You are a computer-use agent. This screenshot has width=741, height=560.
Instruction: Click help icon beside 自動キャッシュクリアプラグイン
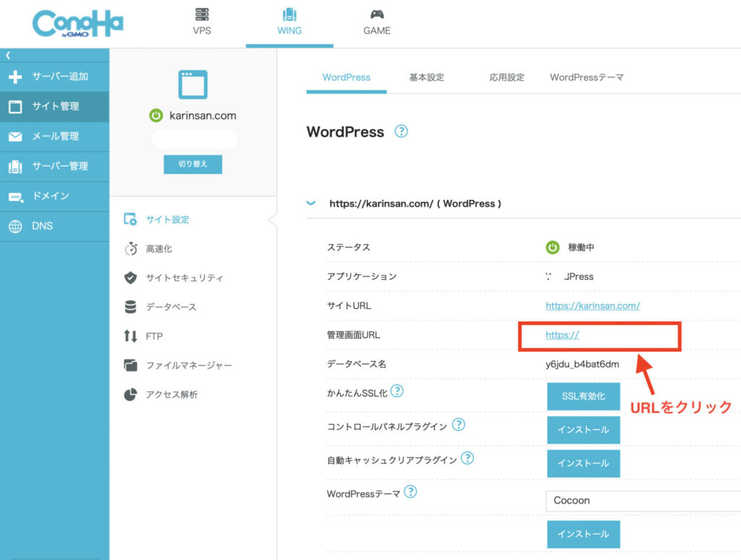pos(467,458)
